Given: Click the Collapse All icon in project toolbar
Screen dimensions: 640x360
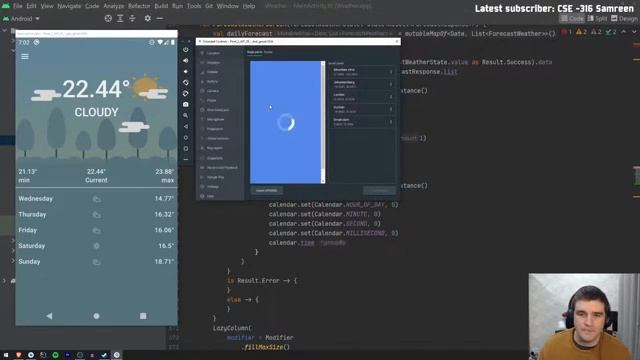Looking at the screenshot, I should pos(132,18).
